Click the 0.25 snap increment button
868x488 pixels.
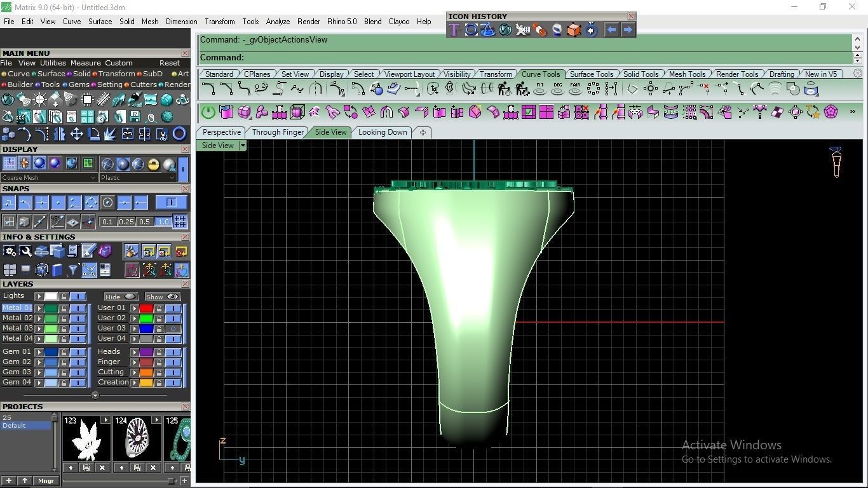coord(126,222)
